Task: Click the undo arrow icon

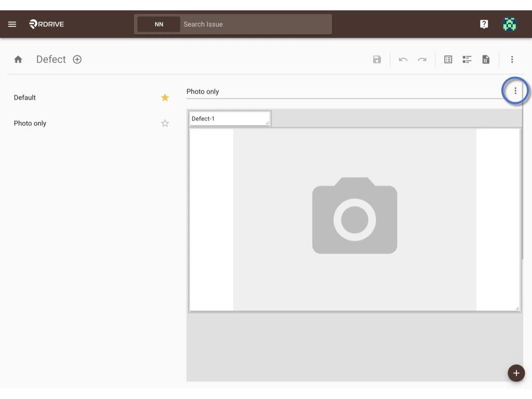Action: click(x=403, y=59)
